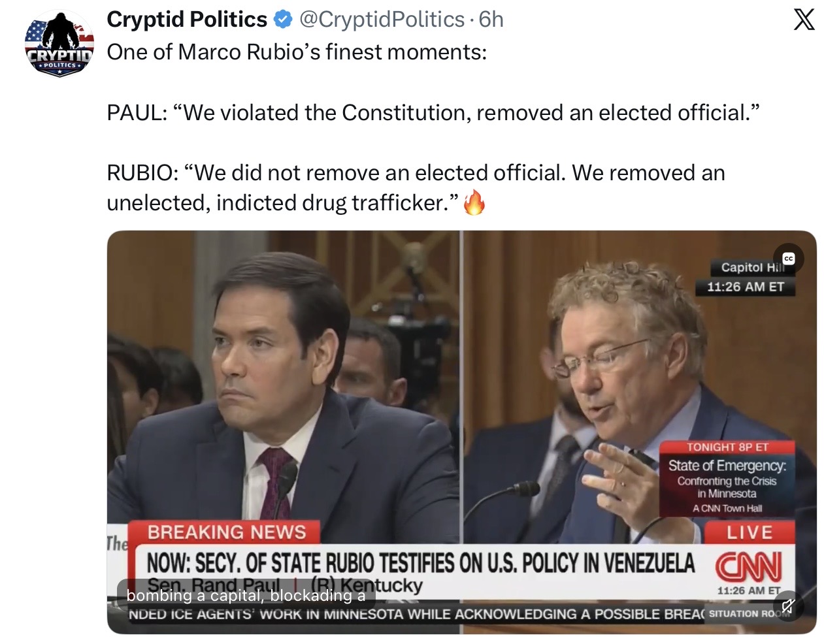This screenshot has height=644, width=824.
Task: Open the @CryptidPolitics handle link
Action: tap(382, 20)
